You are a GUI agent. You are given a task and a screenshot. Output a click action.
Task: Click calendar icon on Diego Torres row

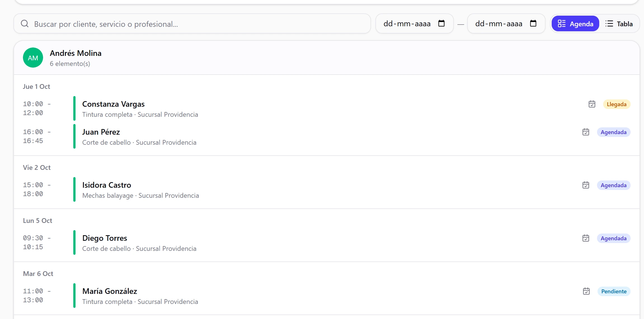click(x=586, y=238)
